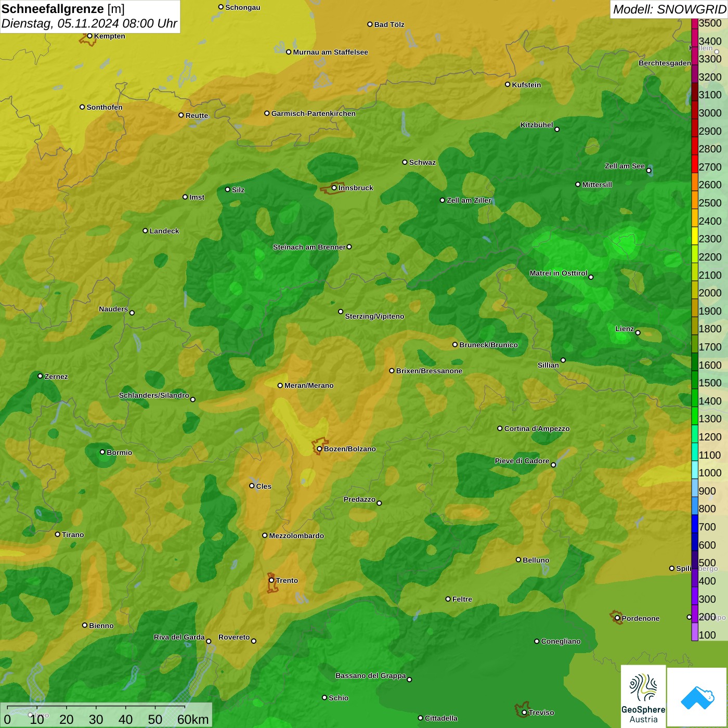Click the Innsbruck city marker dot
The height and width of the screenshot is (728, 728).
[334, 188]
